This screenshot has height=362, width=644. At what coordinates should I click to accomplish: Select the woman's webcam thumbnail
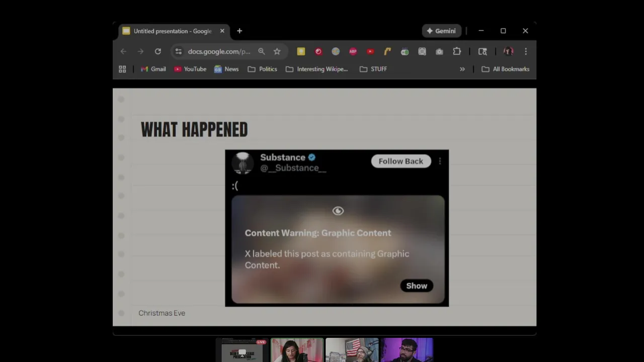[297, 350]
